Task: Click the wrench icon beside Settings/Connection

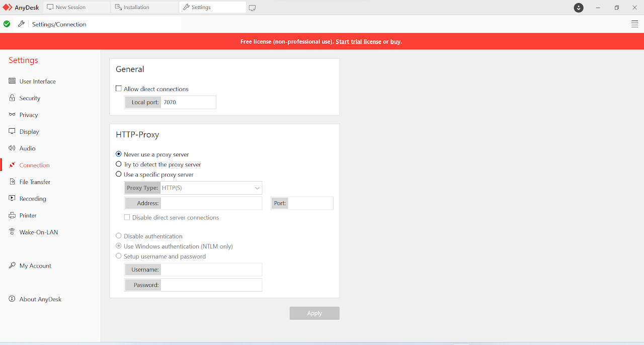Action: tap(21, 24)
